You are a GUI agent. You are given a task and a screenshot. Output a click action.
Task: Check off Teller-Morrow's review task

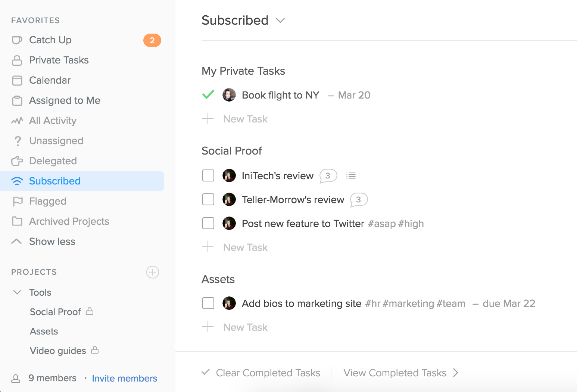pyautogui.click(x=208, y=199)
